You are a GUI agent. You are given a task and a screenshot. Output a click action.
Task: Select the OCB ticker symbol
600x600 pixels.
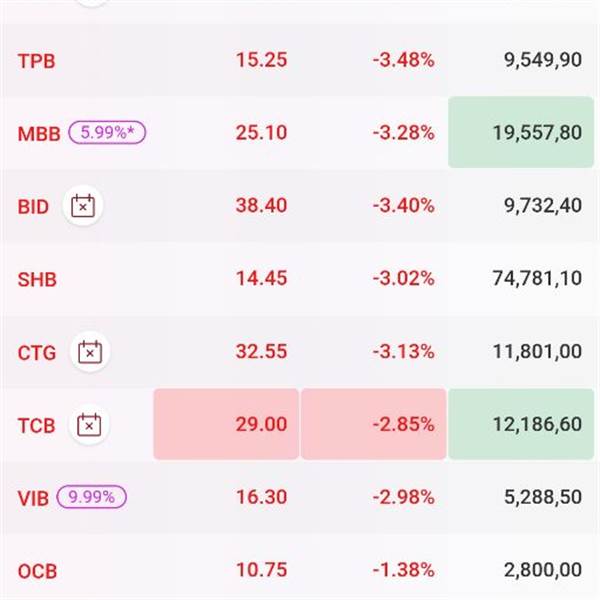37,571
